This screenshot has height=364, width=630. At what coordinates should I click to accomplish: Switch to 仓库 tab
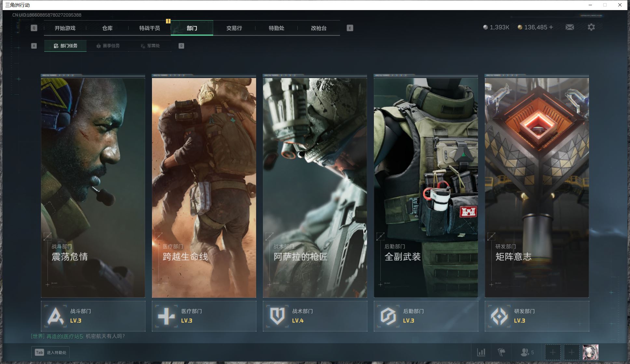pos(107,28)
